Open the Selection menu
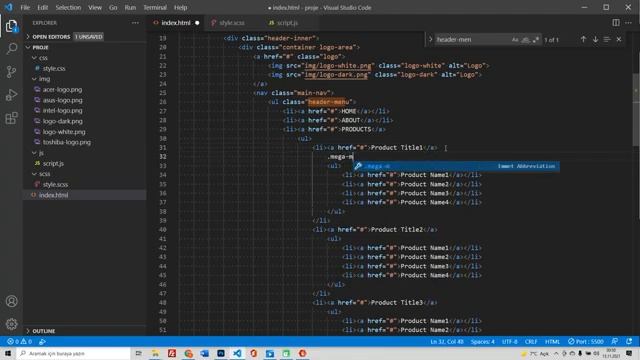The image size is (640, 360). point(68,7)
